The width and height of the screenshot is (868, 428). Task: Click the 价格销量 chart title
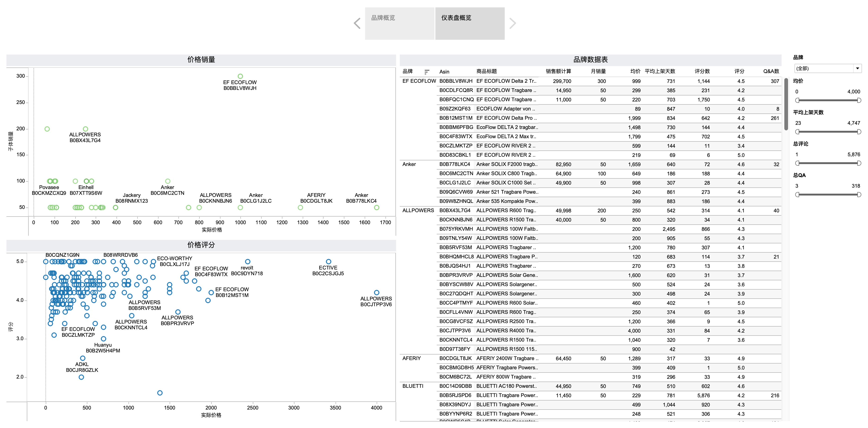[x=201, y=60]
